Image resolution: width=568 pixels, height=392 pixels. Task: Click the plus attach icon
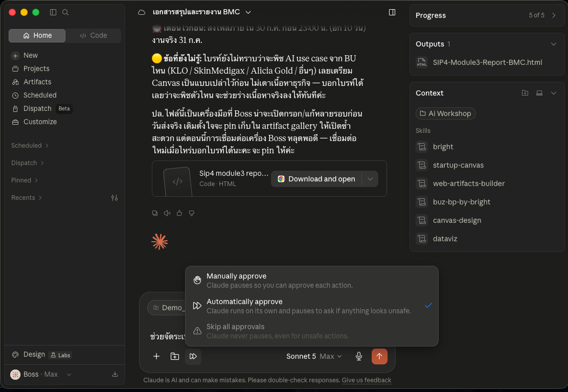156,356
